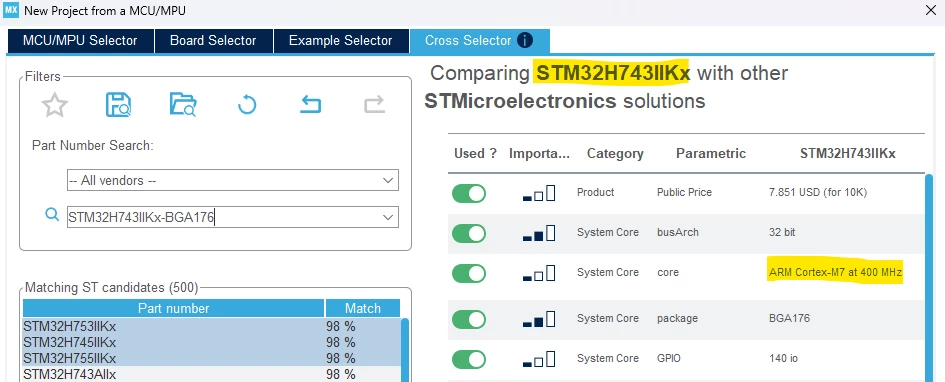Viewport: 945px width, 382px height.
Task: Click the Category column header
Action: [615, 154]
